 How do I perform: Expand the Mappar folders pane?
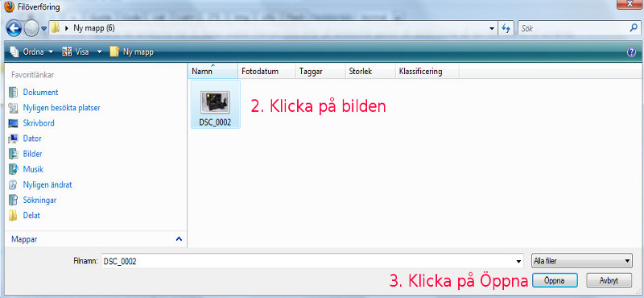point(179,239)
